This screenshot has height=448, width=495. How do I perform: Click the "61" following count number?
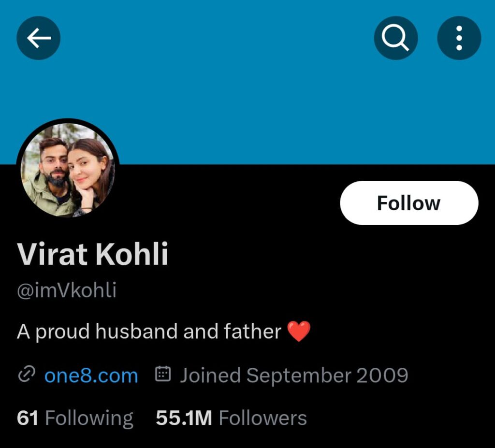28,418
